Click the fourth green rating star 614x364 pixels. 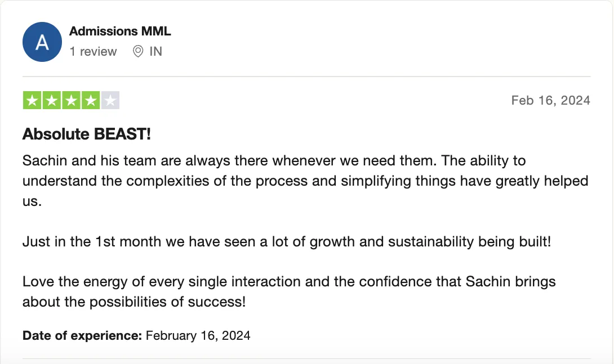[90, 101]
